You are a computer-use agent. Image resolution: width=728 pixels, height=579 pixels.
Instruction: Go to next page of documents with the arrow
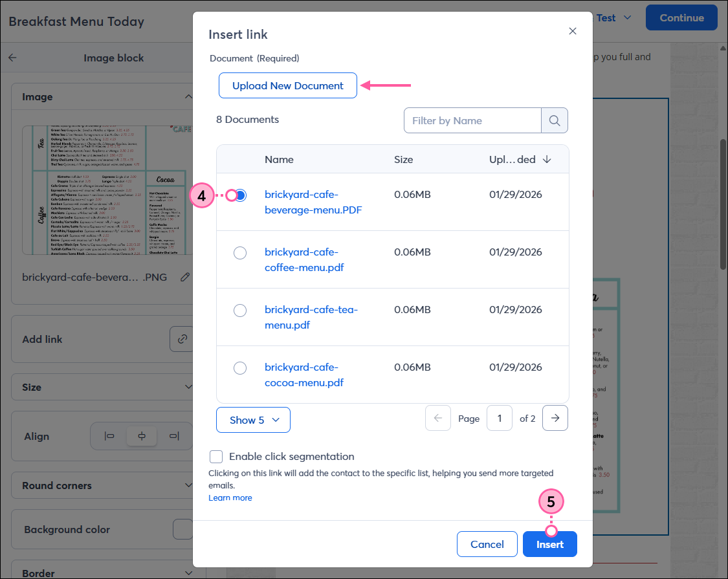point(555,418)
